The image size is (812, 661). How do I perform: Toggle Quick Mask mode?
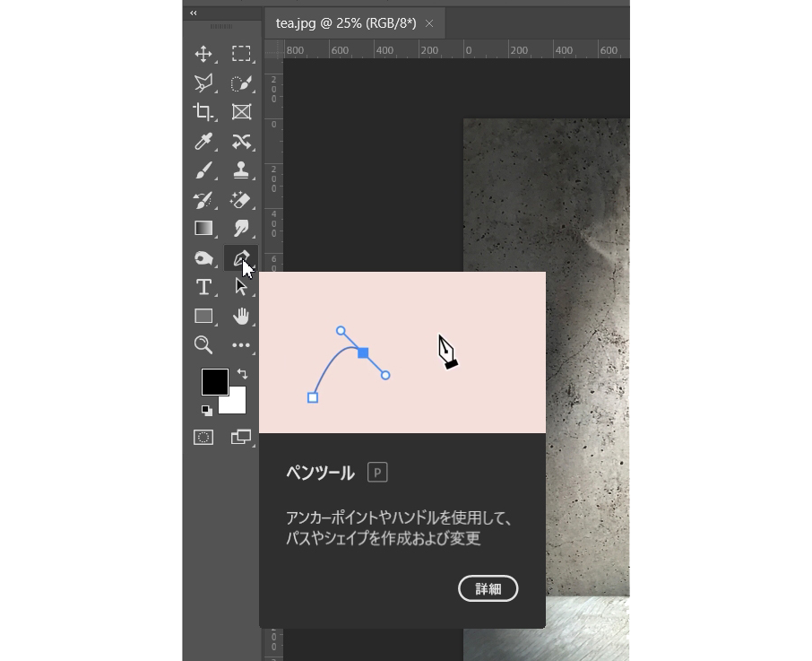203,437
